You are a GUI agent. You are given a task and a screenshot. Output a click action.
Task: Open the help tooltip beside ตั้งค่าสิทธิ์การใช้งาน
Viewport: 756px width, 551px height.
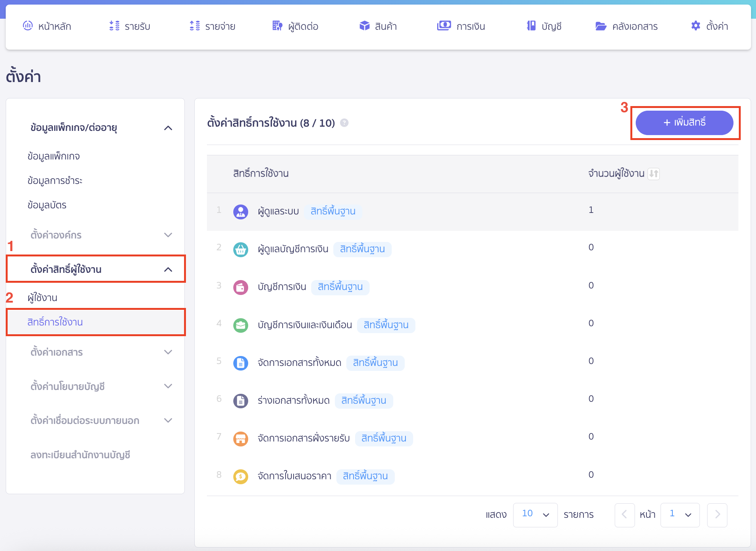pos(344,123)
